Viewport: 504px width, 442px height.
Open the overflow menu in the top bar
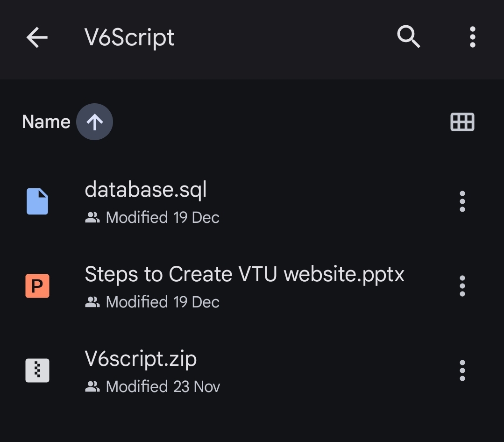[472, 37]
